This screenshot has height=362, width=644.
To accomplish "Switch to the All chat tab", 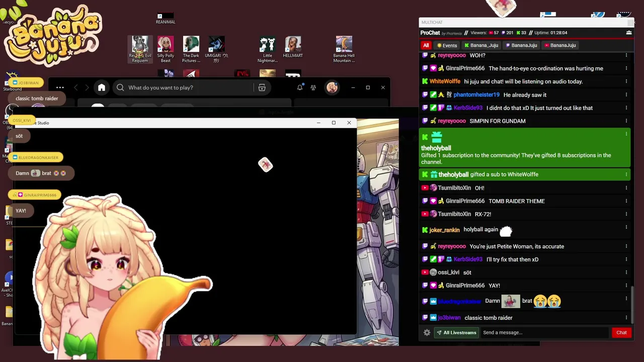I will pyautogui.click(x=426, y=45).
